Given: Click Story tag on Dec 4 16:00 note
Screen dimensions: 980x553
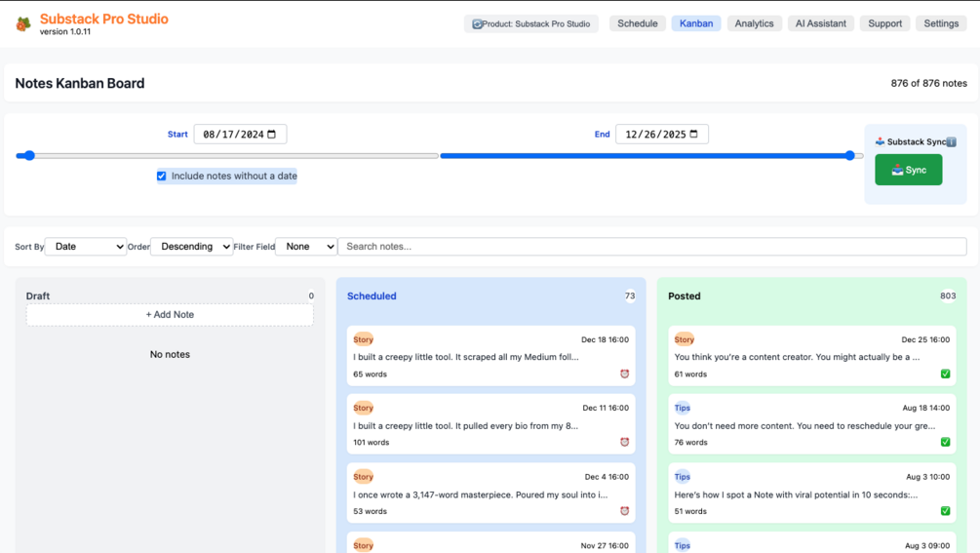Looking at the screenshot, I should point(363,476).
